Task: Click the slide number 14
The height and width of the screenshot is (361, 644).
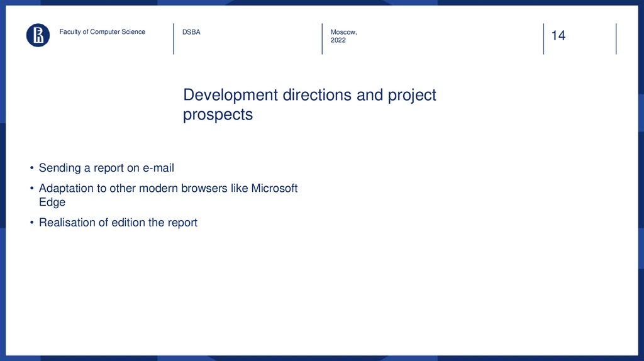Action: 558,36
